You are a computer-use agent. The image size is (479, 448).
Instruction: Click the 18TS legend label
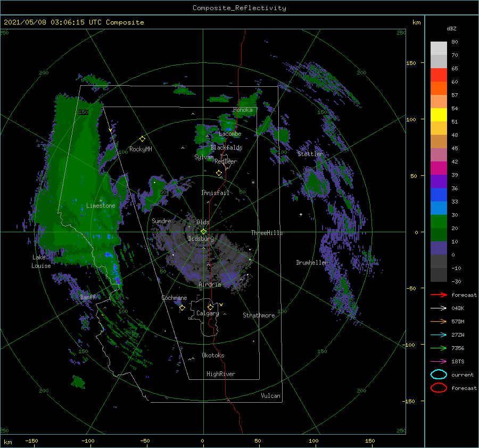pos(458,362)
